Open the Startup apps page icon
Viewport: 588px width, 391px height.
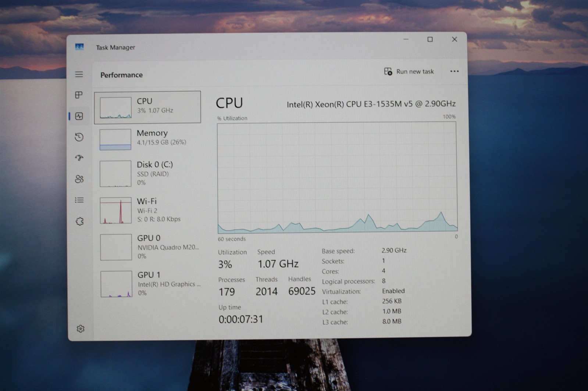79,158
